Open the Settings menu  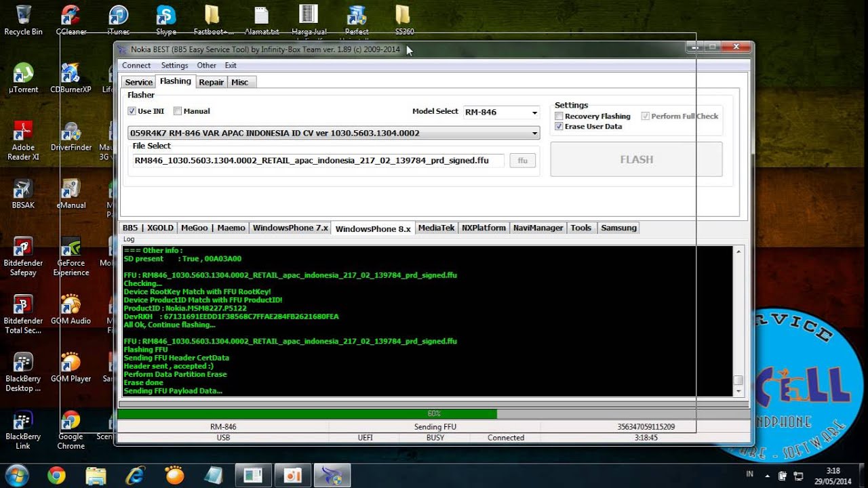point(174,66)
